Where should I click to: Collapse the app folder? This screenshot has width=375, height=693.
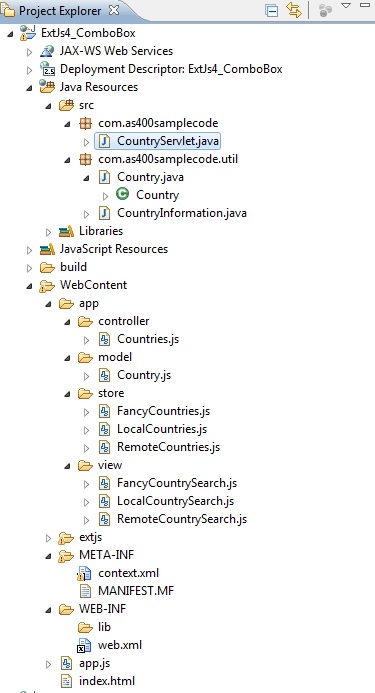click(x=49, y=304)
